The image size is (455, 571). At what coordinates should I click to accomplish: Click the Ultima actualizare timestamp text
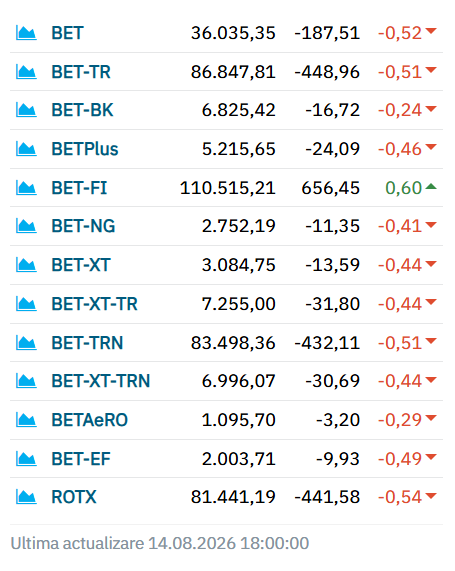[x=160, y=543]
